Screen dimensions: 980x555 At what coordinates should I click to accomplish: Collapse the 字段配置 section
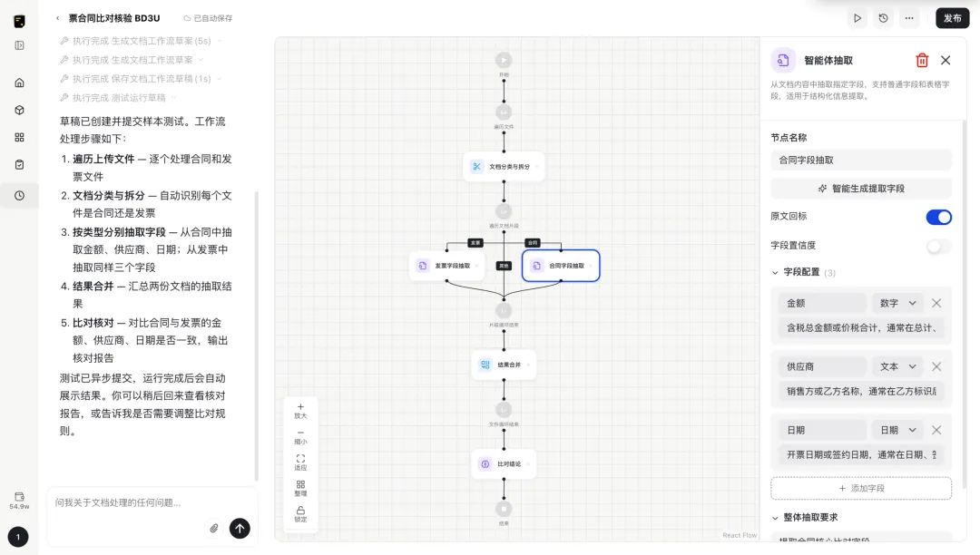775,272
